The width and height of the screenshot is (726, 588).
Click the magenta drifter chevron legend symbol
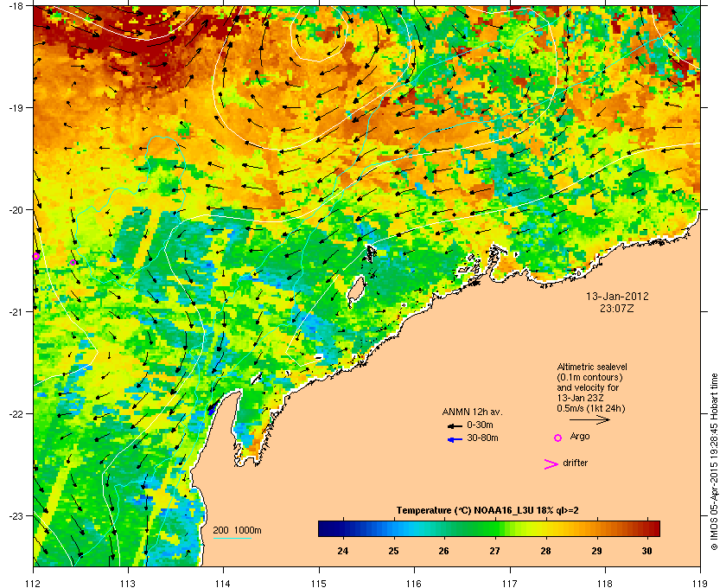[551, 464]
